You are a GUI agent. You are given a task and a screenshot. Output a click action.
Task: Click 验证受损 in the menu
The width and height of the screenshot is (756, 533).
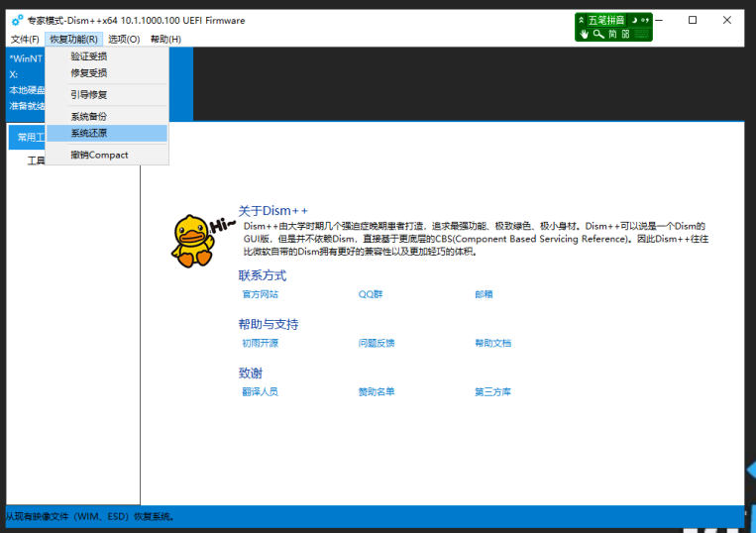point(89,56)
